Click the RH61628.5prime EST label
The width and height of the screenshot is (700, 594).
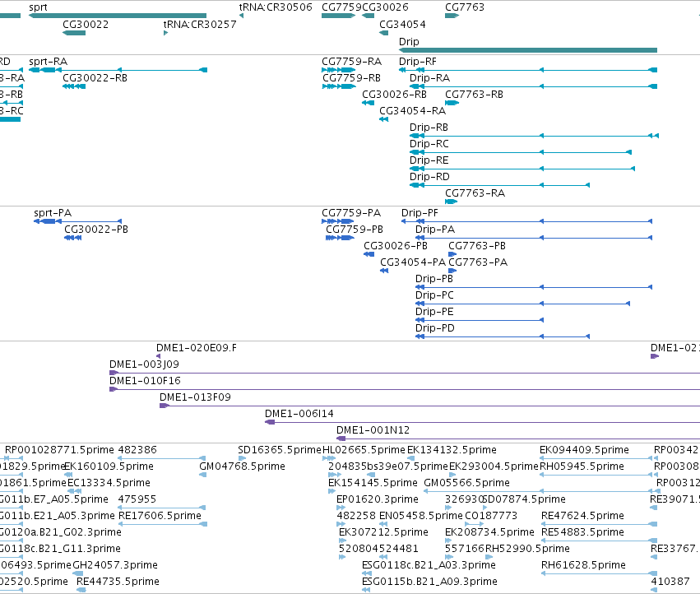pos(583,564)
